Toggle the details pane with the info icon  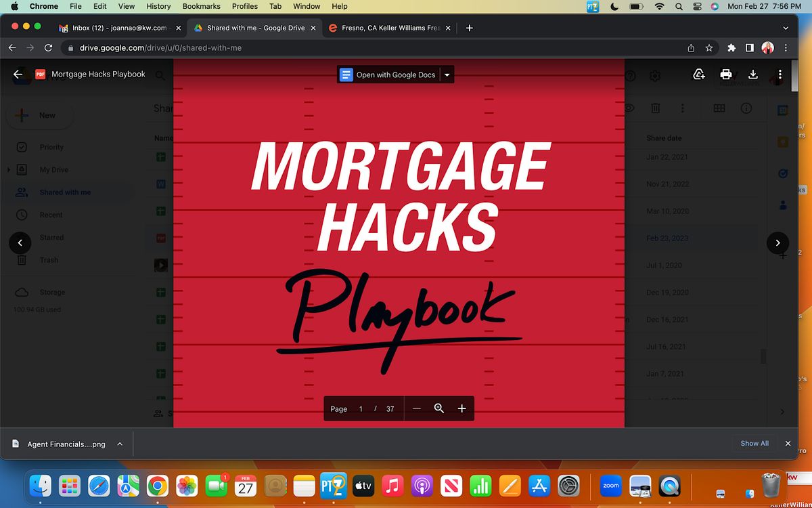(746, 108)
